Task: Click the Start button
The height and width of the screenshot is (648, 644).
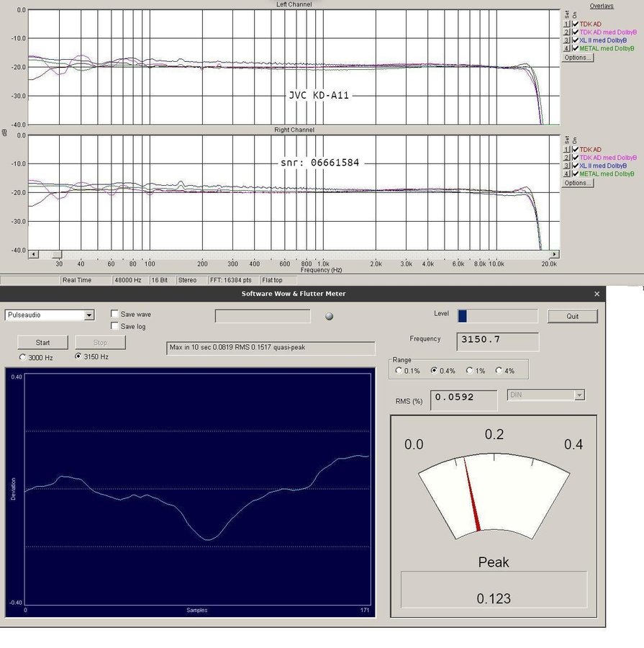Action: (42, 343)
